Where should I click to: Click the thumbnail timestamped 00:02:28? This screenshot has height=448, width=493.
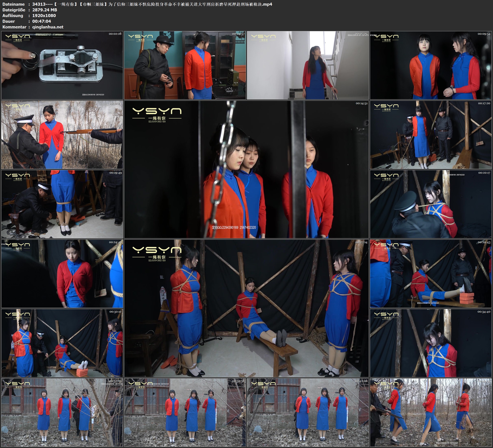coord(62,65)
